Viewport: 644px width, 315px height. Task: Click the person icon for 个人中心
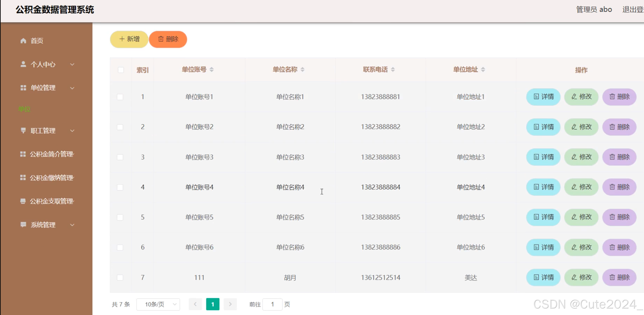[x=23, y=64]
